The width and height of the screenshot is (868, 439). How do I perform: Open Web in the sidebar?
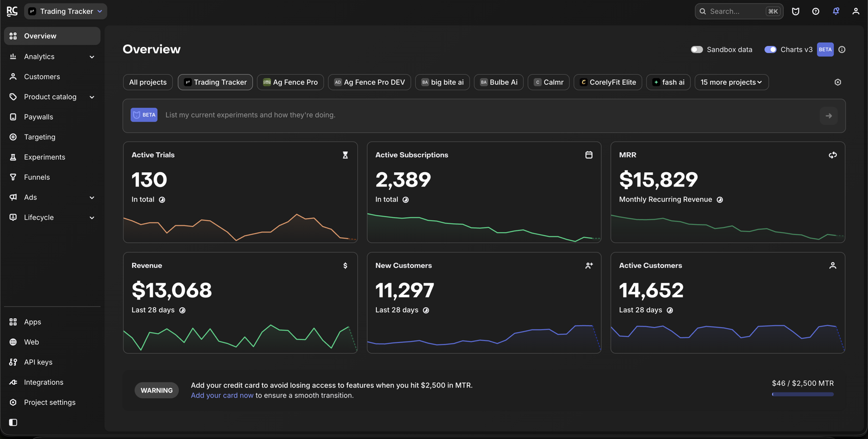[52, 342]
